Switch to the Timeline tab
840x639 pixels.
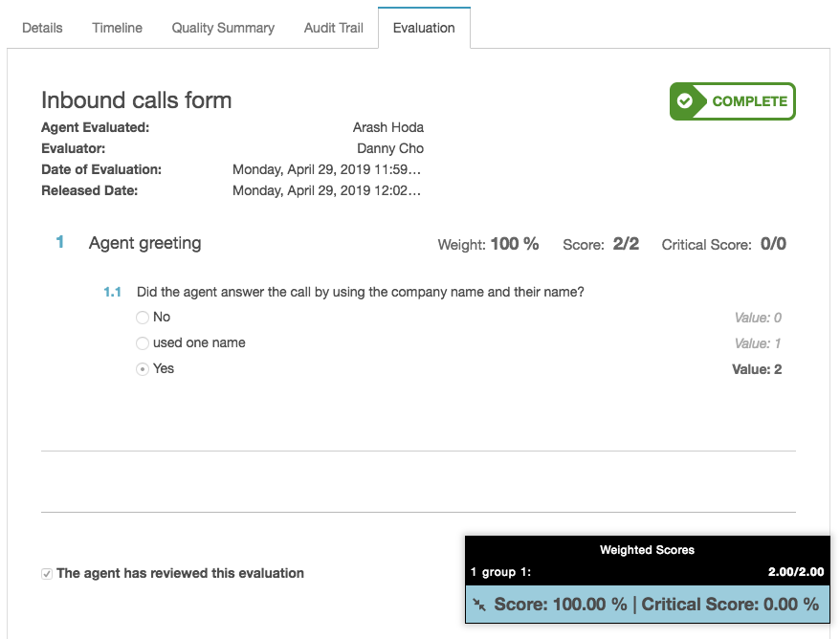(118, 28)
